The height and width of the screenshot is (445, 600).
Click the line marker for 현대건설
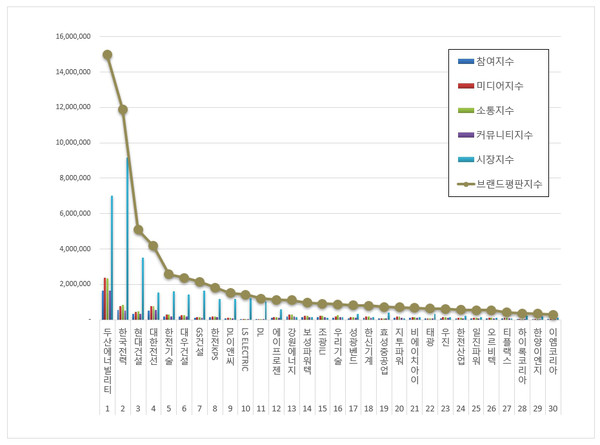tap(138, 230)
